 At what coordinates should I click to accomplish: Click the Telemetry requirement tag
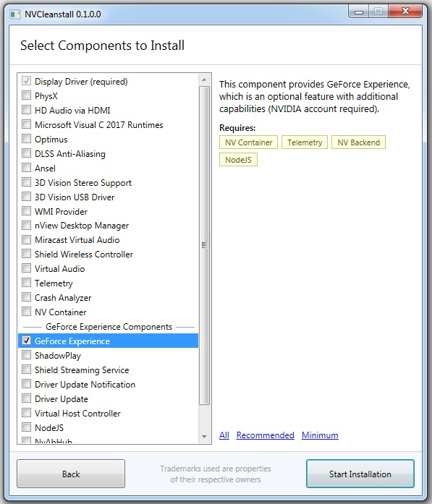pyautogui.click(x=305, y=142)
